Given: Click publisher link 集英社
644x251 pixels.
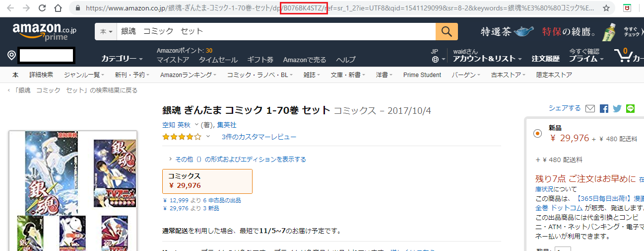Looking at the screenshot, I should coord(227,125).
